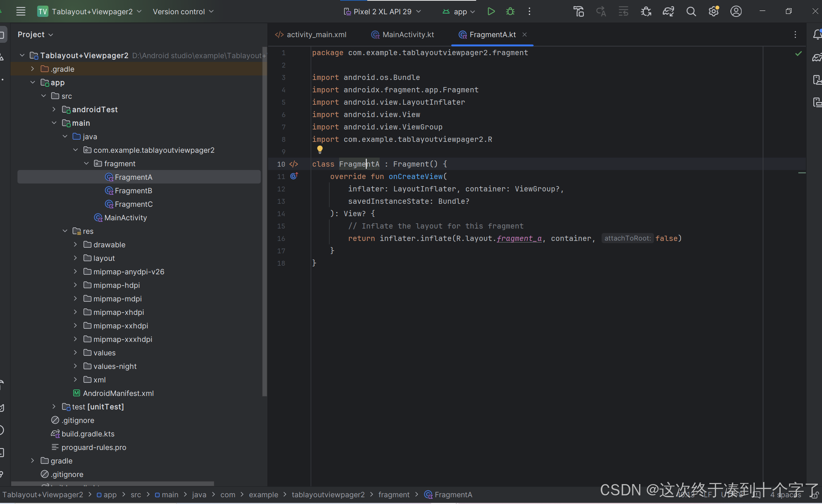
Task: Click the intention lightbulb in editor
Action: point(320,149)
